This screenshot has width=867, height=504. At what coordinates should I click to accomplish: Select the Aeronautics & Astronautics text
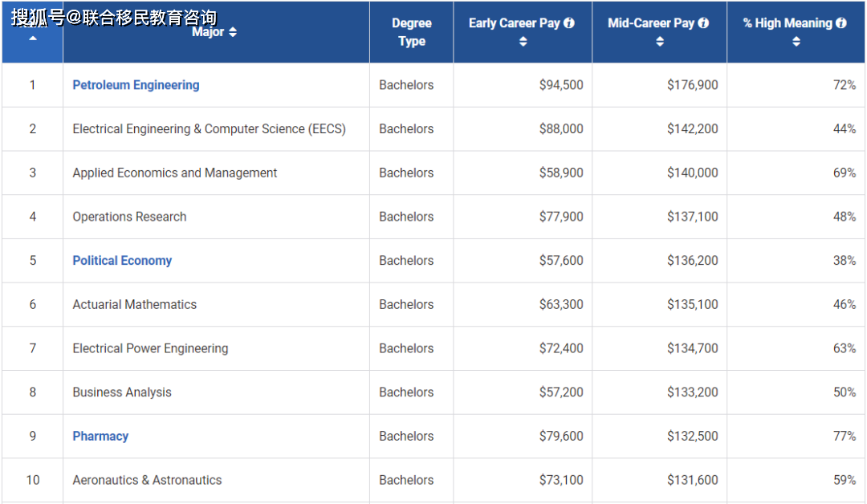click(x=147, y=480)
